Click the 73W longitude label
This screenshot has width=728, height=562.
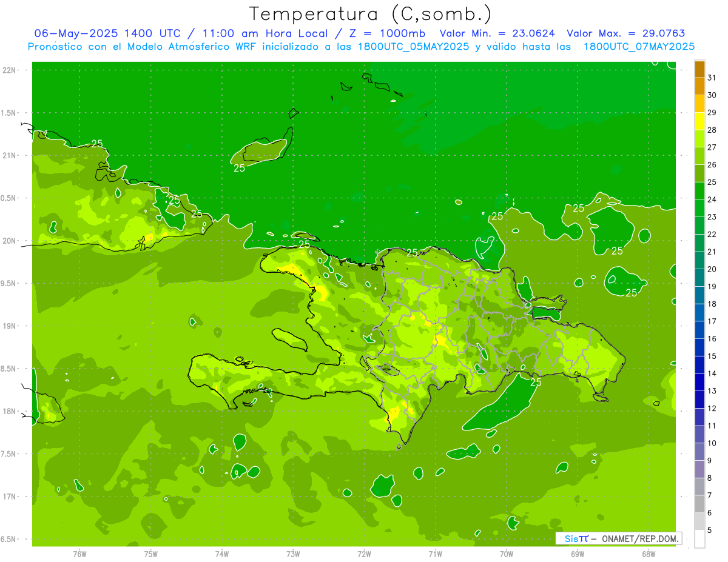[293, 554]
